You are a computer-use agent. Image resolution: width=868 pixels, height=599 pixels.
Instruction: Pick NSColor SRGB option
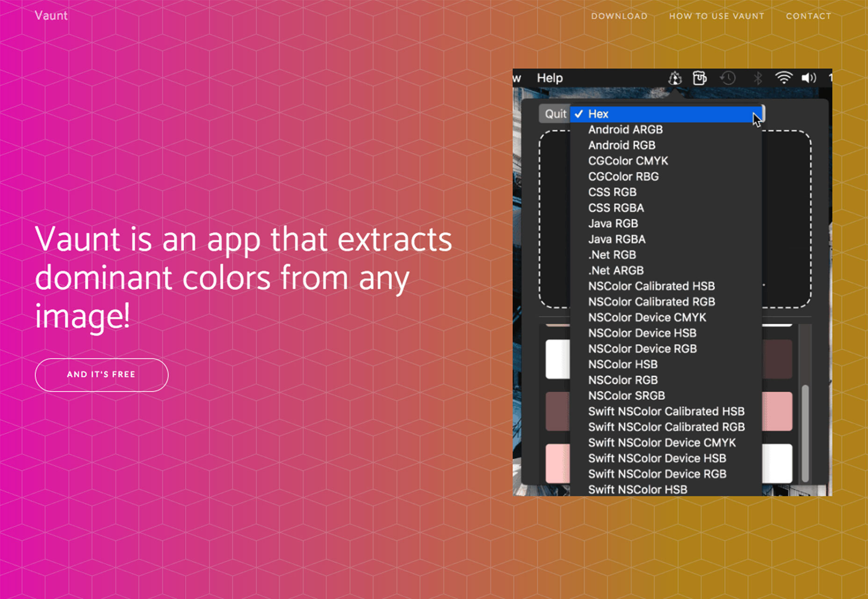point(666,396)
